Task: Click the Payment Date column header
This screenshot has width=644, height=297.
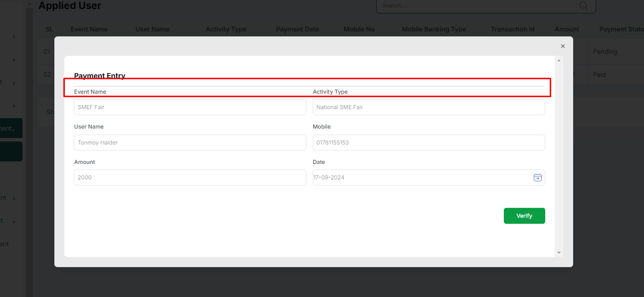Action: (297, 29)
